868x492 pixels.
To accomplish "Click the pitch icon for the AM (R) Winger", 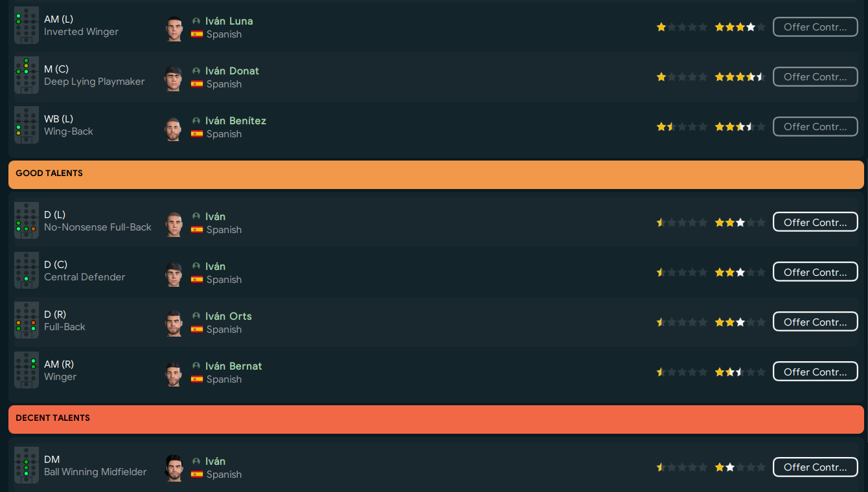I will (27, 371).
